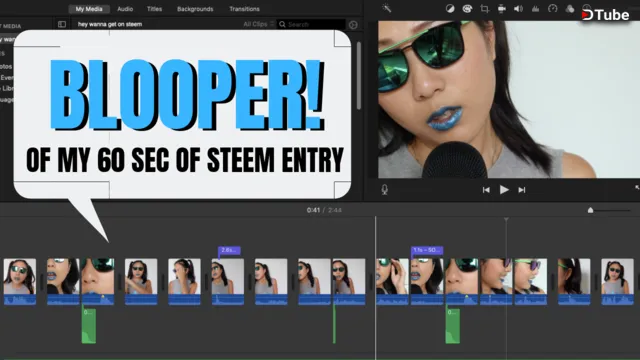Switch to the My Media tab

(x=89, y=9)
